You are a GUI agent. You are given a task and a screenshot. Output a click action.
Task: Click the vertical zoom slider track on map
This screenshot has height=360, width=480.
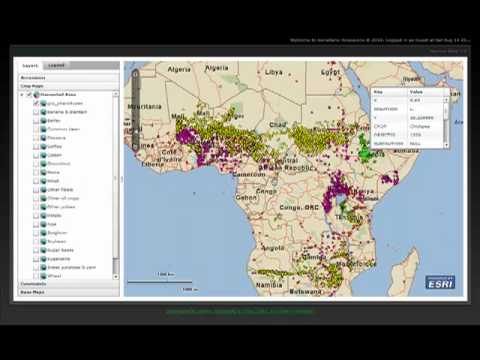(x=135, y=110)
